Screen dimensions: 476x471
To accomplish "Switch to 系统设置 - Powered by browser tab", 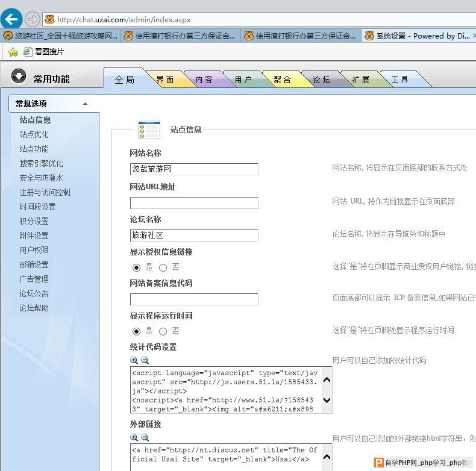I will click(418, 36).
